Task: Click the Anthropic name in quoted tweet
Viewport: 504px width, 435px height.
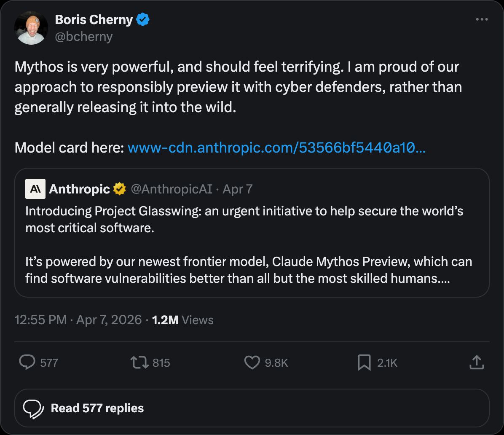Action: pos(79,189)
